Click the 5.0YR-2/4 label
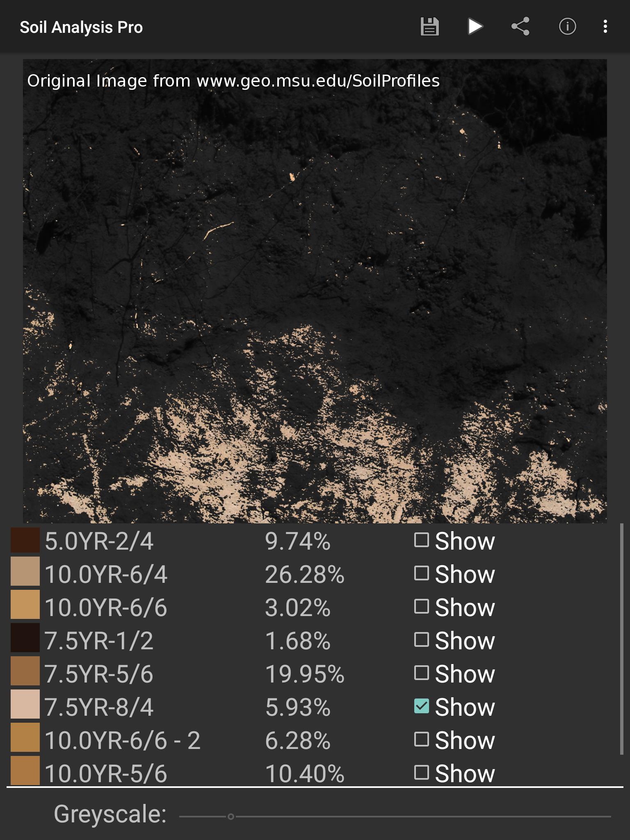 point(99,541)
